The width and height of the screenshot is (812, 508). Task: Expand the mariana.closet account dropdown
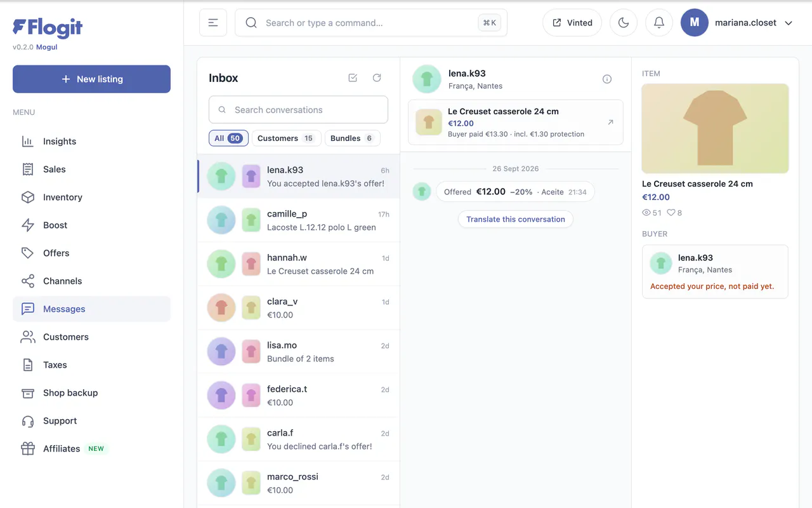point(789,23)
